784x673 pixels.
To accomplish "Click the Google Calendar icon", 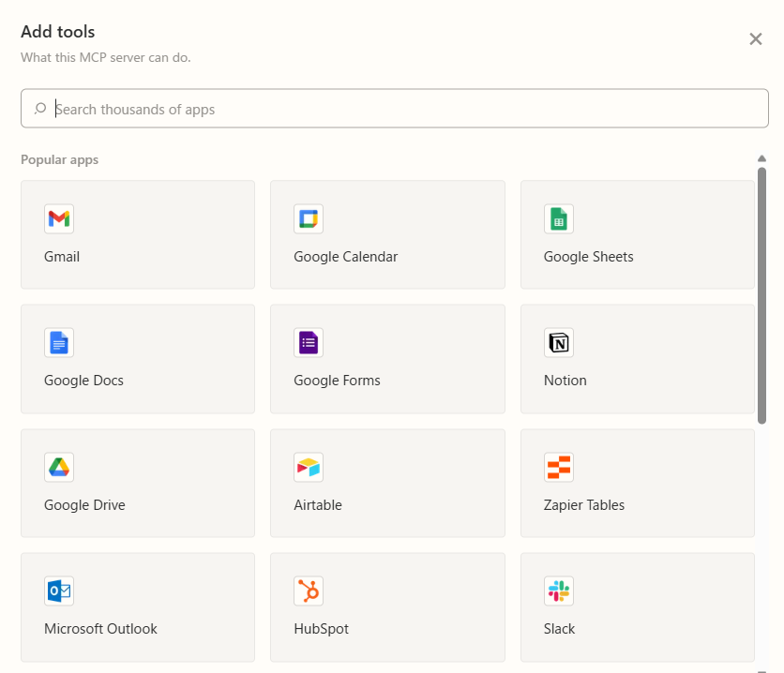I will [309, 218].
